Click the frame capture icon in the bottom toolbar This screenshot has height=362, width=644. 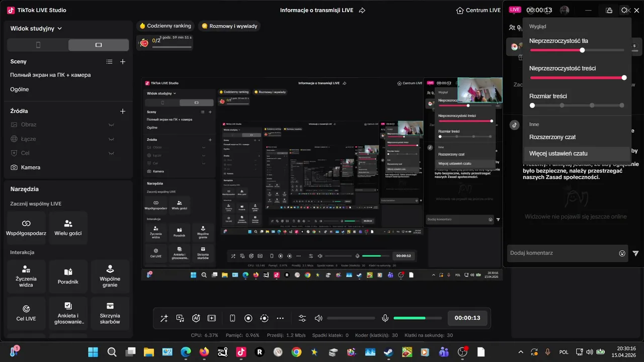click(212, 318)
